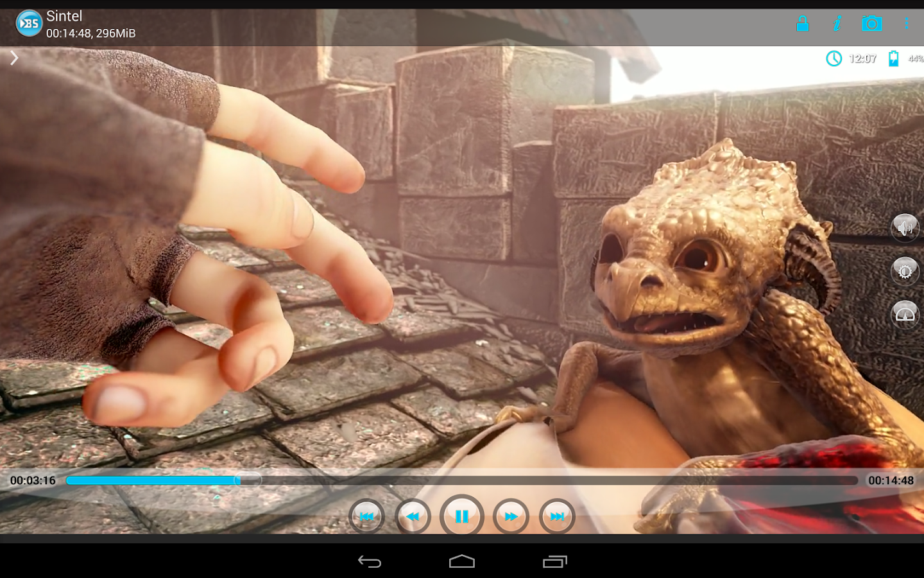924x578 pixels.
Task: Expand the left side panel arrow
Action: [x=13, y=58]
